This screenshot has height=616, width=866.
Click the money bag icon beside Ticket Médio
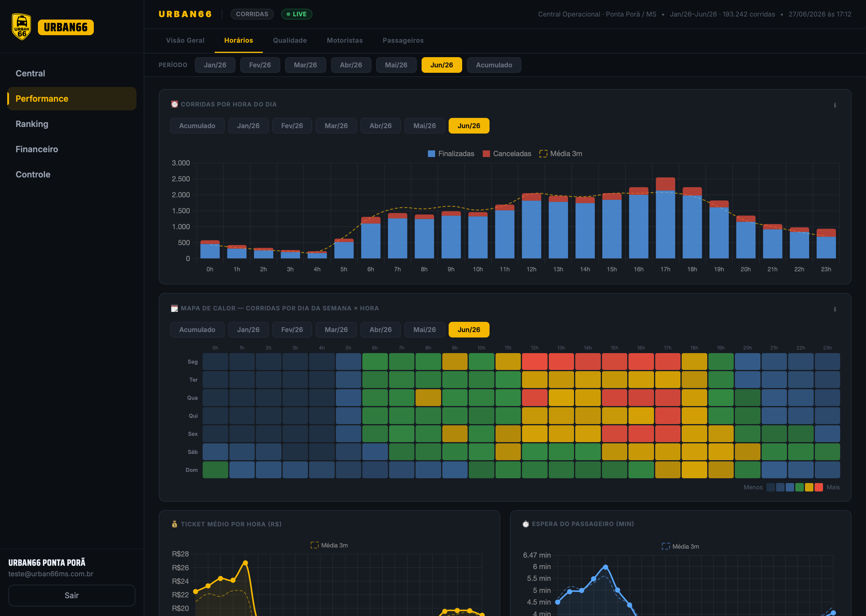174,524
